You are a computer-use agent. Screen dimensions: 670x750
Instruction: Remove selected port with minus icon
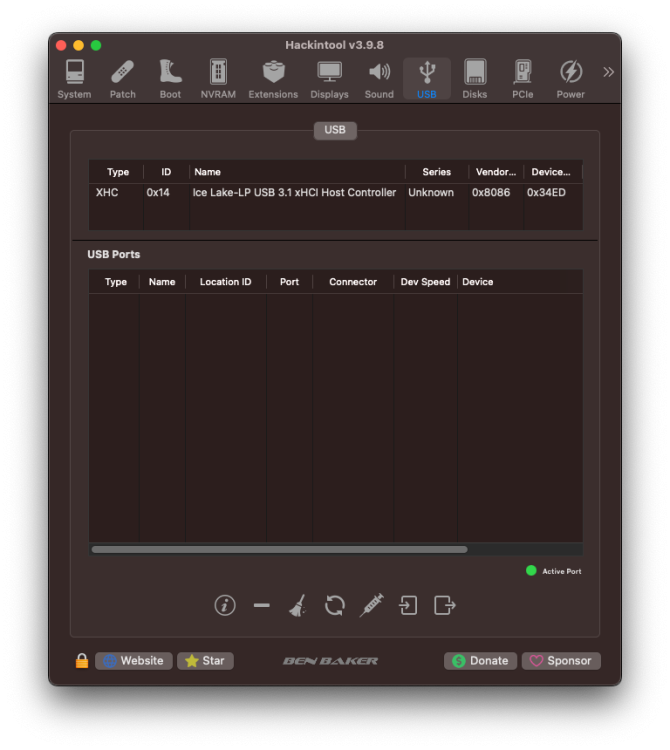pos(262,605)
